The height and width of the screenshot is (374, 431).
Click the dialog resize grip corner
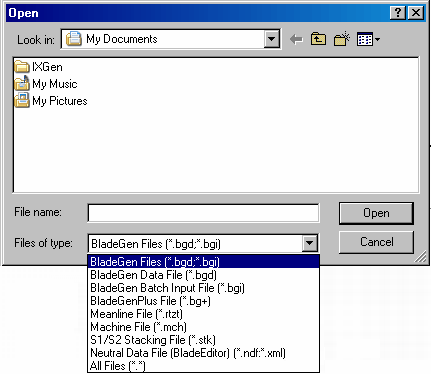tap(421, 257)
